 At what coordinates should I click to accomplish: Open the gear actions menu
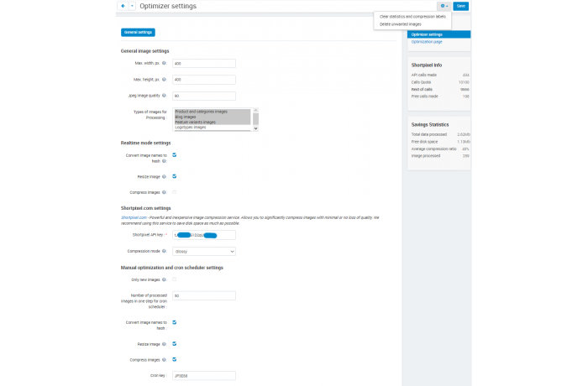pos(444,6)
